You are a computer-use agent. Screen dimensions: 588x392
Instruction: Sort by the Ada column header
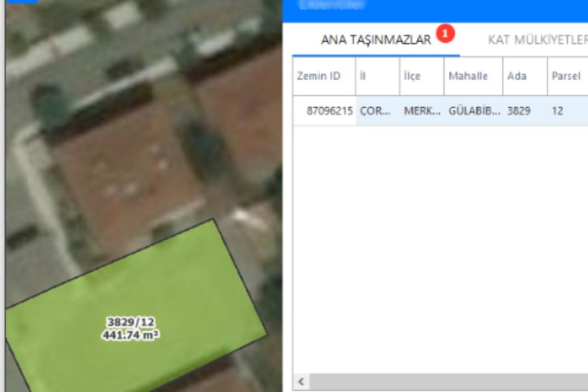pyautogui.click(x=525, y=76)
